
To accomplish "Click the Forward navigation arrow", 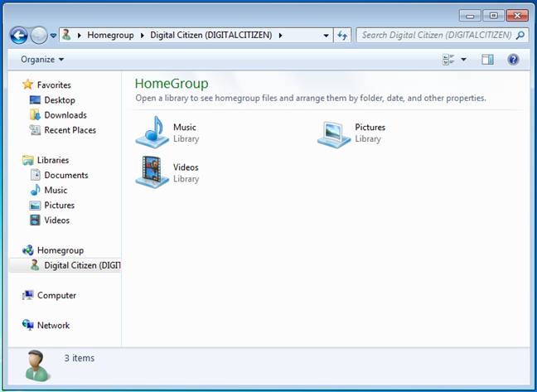I will (x=39, y=36).
